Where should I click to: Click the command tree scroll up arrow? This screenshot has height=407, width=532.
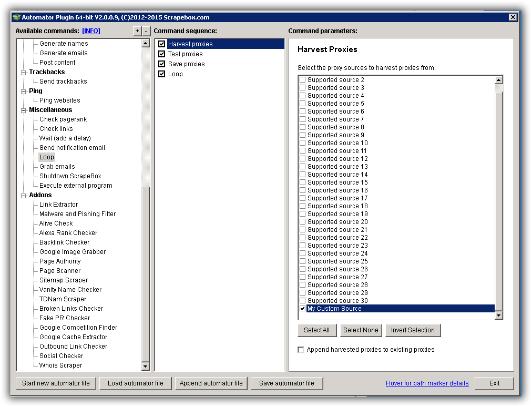click(x=146, y=44)
